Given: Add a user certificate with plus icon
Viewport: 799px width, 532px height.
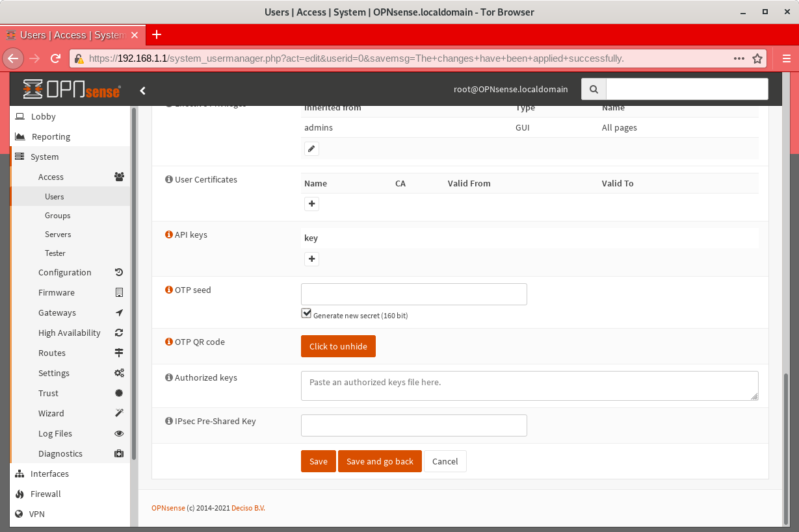Looking at the screenshot, I should (311, 204).
